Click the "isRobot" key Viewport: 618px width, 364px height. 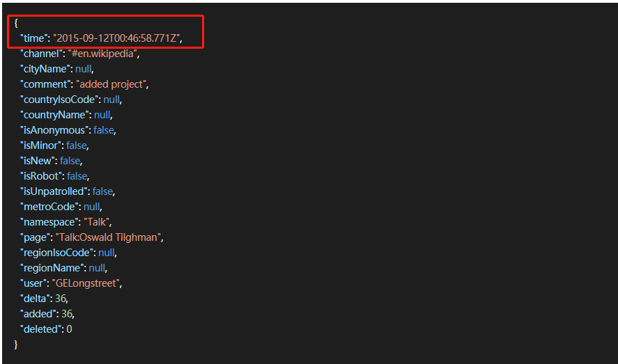[41, 175]
